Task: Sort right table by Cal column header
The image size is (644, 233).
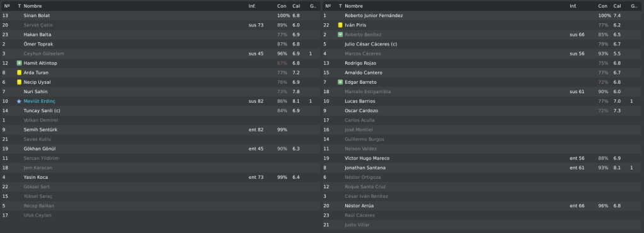Action: [618, 6]
